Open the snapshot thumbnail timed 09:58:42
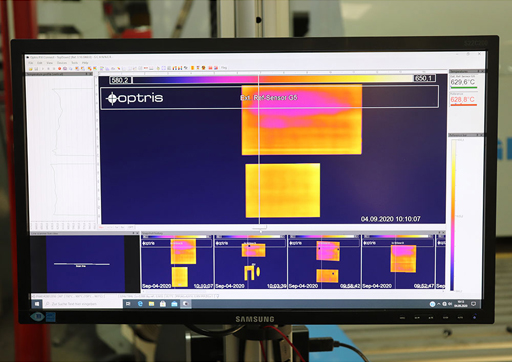This screenshot has width=512, height=362. click(x=324, y=262)
